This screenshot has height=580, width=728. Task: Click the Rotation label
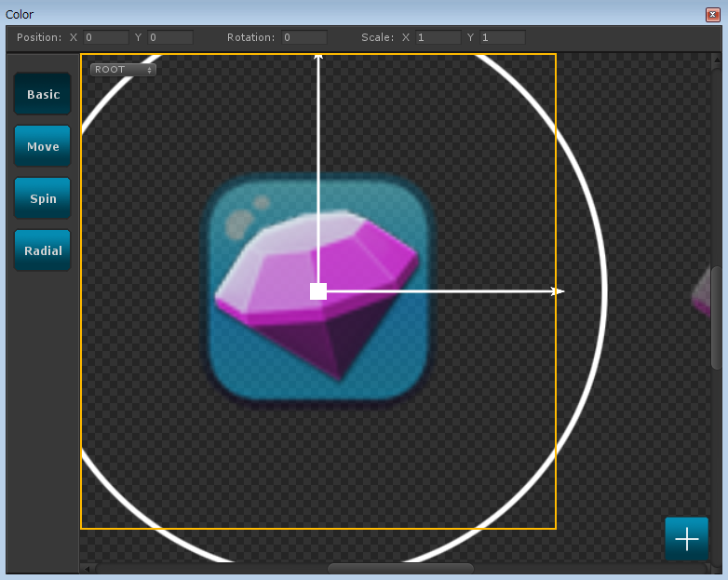click(250, 37)
